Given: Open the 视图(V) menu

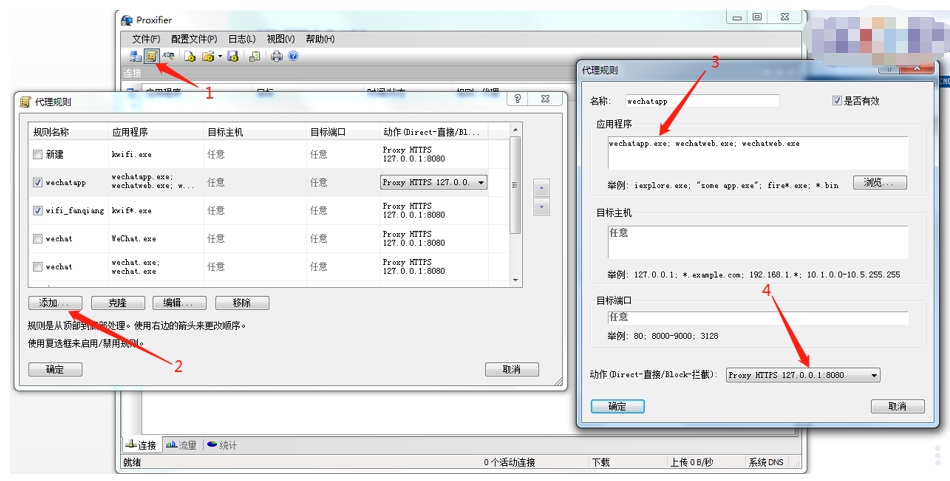Looking at the screenshot, I should coord(281,39).
